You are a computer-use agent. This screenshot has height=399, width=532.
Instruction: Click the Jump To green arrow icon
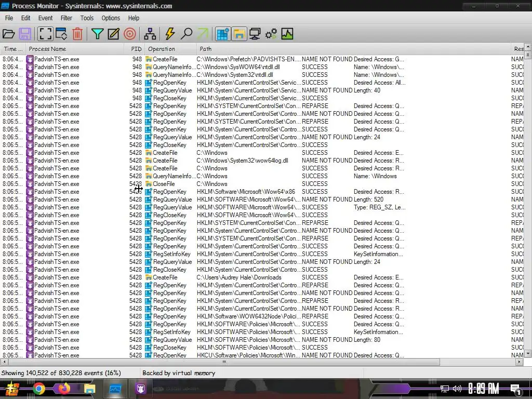[203, 34]
